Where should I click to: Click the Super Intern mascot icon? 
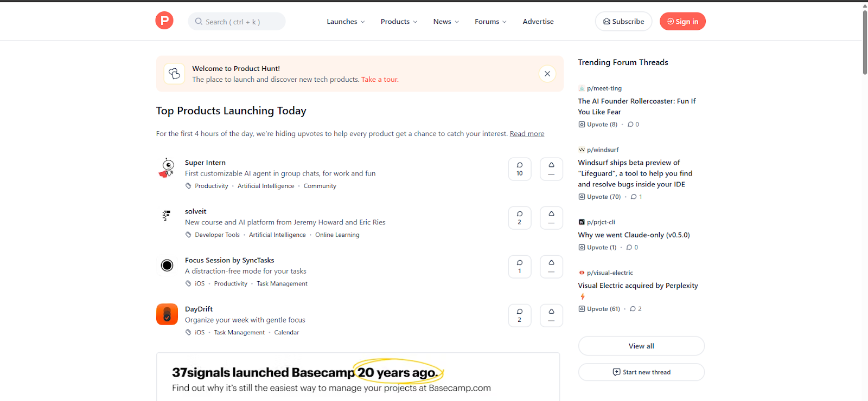(167, 168)
